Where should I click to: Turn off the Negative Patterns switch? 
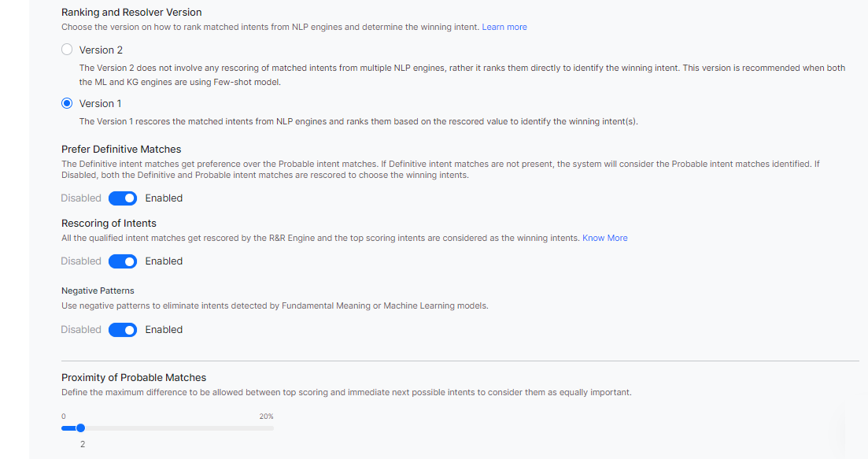pos(123,330)
